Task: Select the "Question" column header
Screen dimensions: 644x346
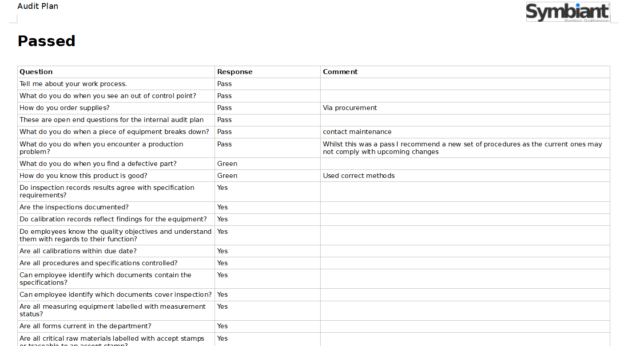Action: (x=36, y=72)
